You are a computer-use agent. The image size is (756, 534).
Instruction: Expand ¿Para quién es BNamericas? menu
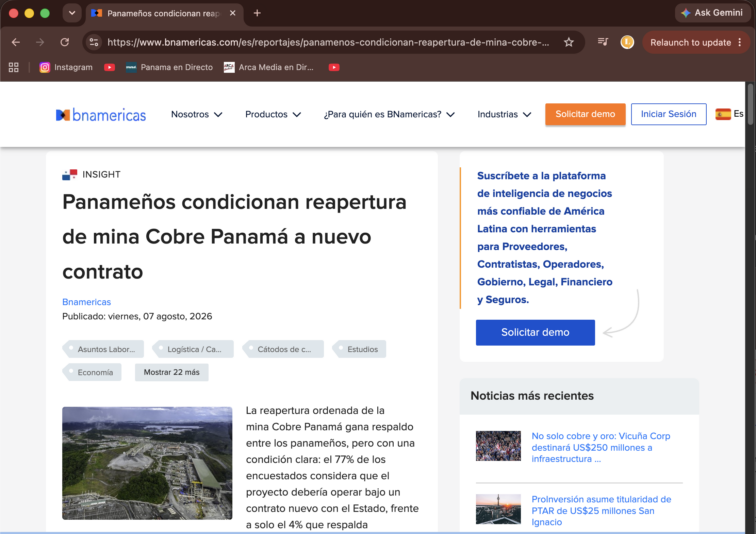(389, 114)
